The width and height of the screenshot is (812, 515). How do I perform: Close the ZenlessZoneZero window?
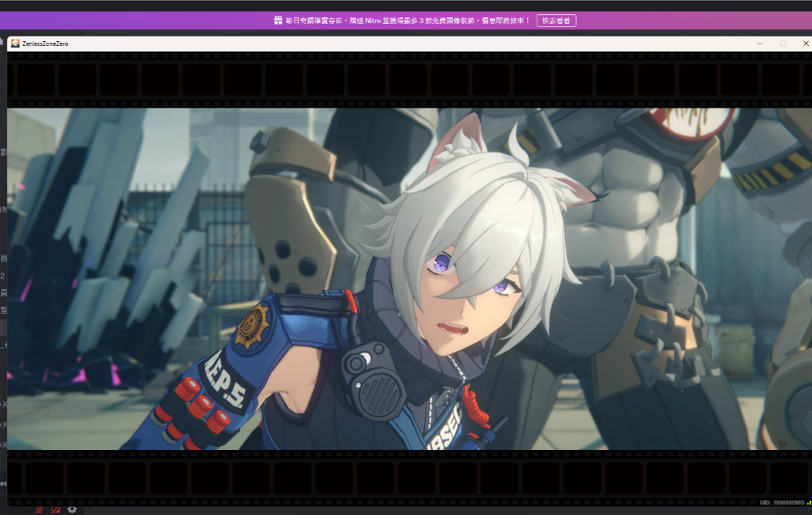coord(806,44)
